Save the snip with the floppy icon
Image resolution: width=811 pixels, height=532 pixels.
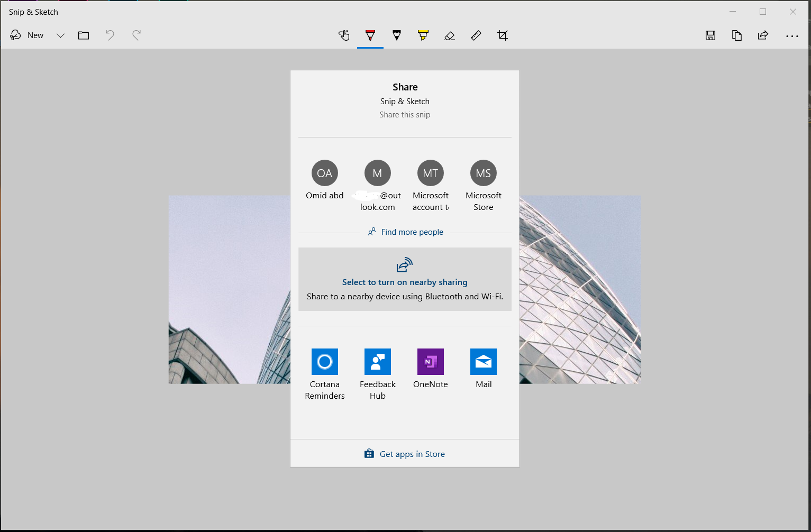tap(710, 35)
